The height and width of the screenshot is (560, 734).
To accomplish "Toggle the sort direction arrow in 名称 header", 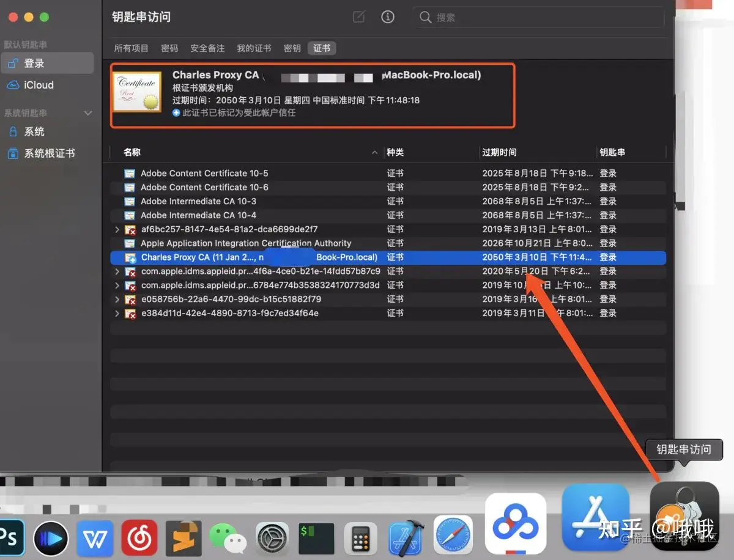I will click(375, 152).
